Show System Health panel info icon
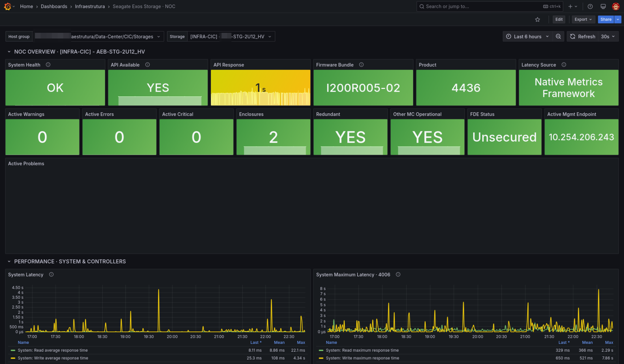 click(48, 65)
